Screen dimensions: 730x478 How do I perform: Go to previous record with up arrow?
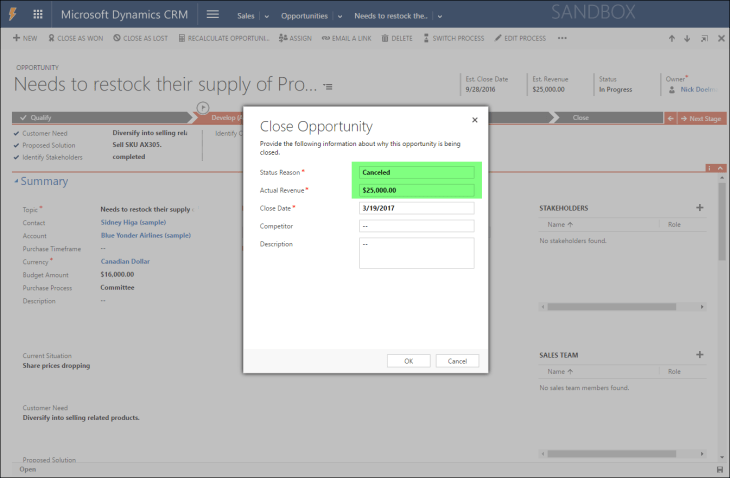pos(672,38)
